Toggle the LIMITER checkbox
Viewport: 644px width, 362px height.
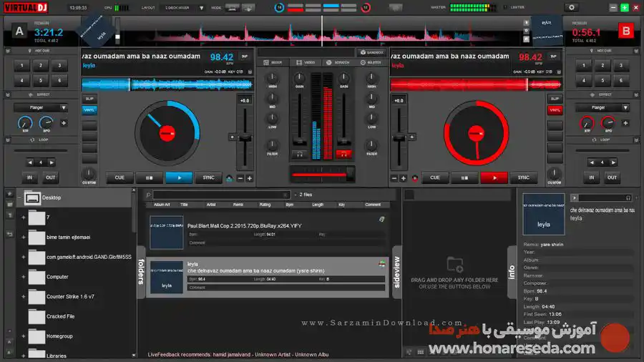pyautogui.click(x=505, y=7)
